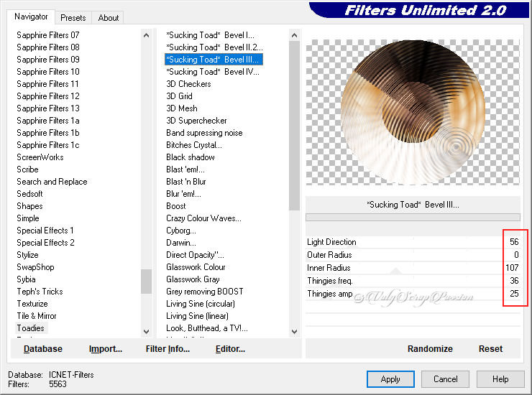Open Filter Info... for selected filter
The width and height of the screenshot is (532, 395).
point(168,349)
